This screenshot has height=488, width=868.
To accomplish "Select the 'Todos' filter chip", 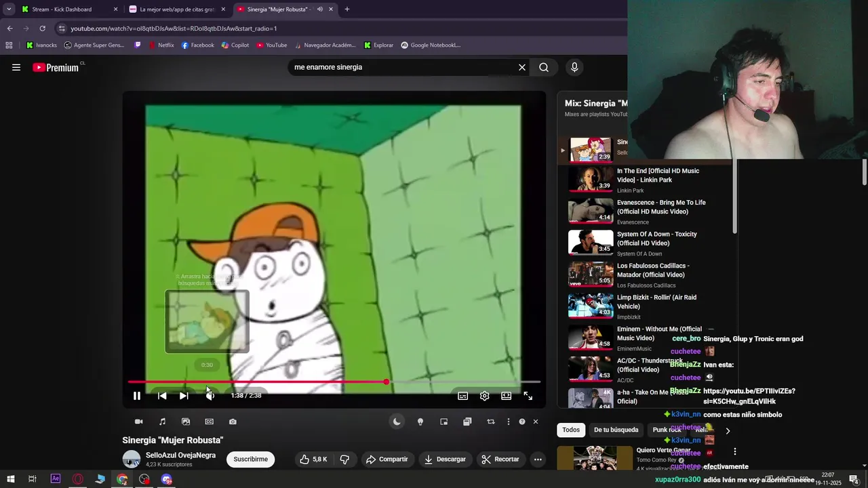I will coord(571,430).
